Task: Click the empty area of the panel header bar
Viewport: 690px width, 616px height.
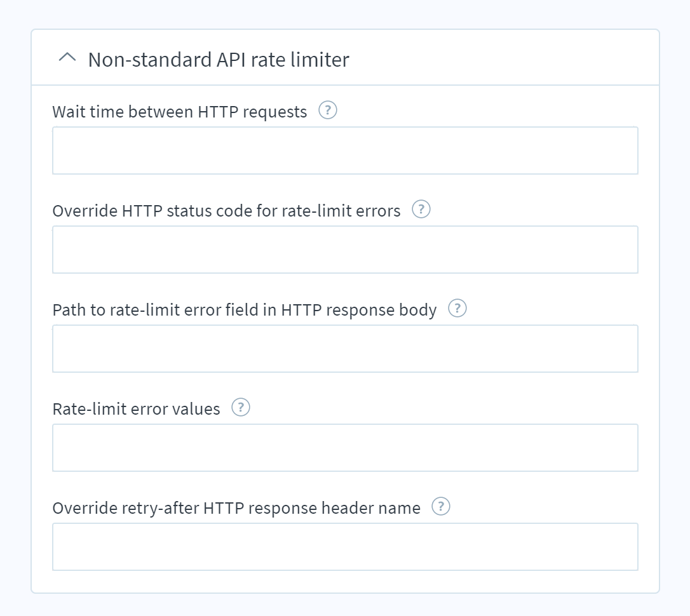Action: [x=508, y=58]
